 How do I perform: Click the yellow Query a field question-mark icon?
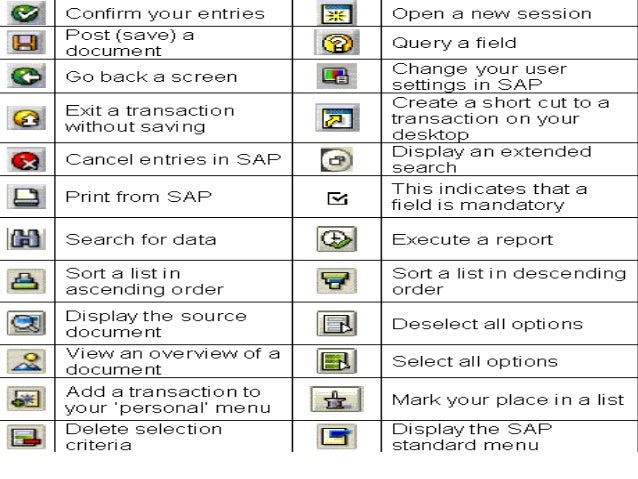tap(337, 43)
